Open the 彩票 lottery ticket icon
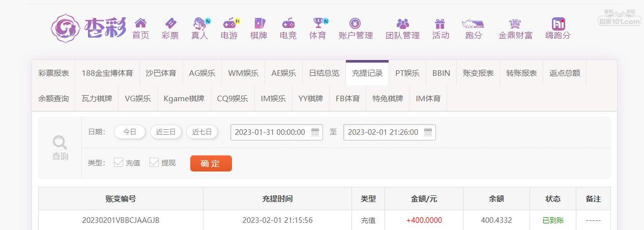Image resolution: width=644 pixels, height=230 pixels. [170, 23]
